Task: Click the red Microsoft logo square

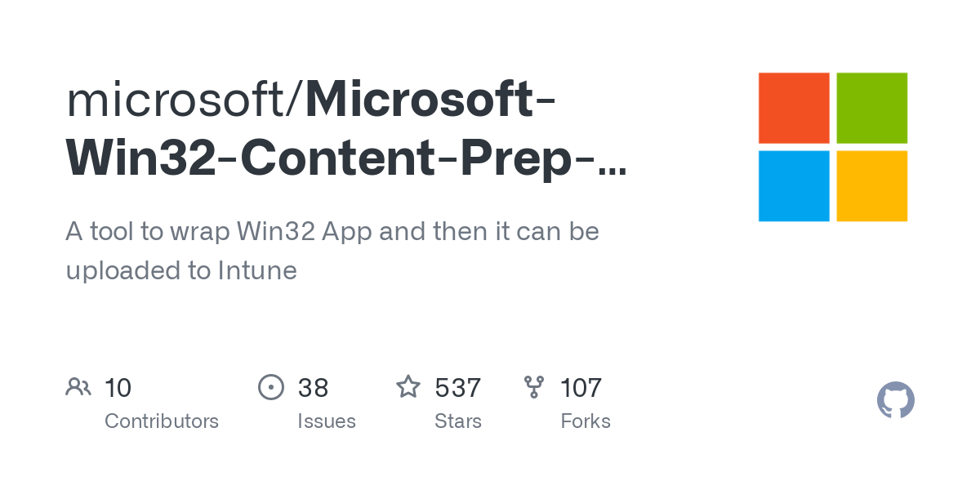Action: coord(794,108)
